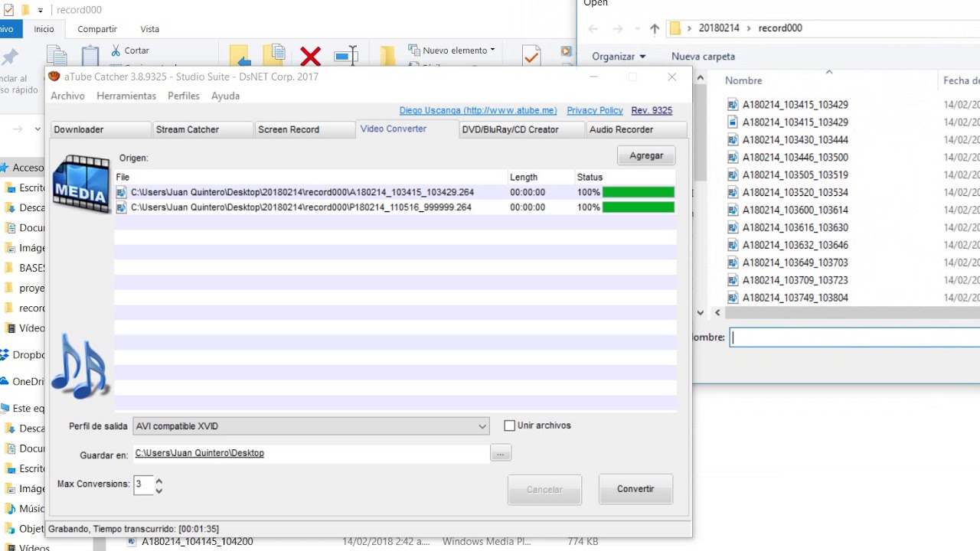Click the Nombre file name field in Open dialog
The width and height of the screenshot is (980, 551).
click(855, 337)
